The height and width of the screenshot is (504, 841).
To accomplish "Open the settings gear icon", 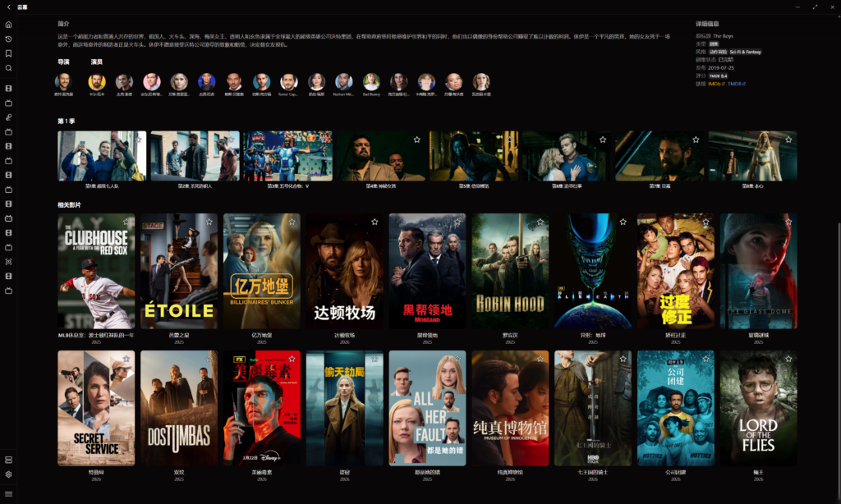I will (8, 474).
